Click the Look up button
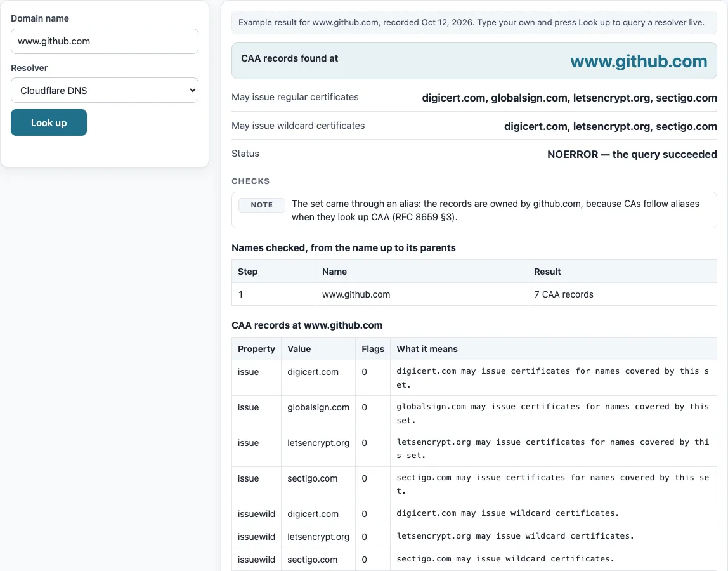The height and width of the screenshot is (571, 728). click(49, 122)
